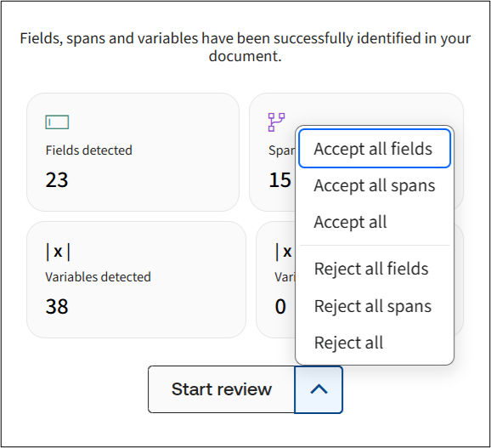Click the Variables detected |x| icon
This screenshot has width=491, height=448.
click(x=58, y=252)
